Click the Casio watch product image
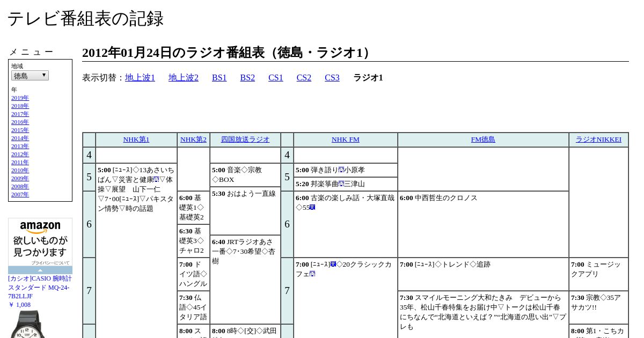 [x=28, y=325]
